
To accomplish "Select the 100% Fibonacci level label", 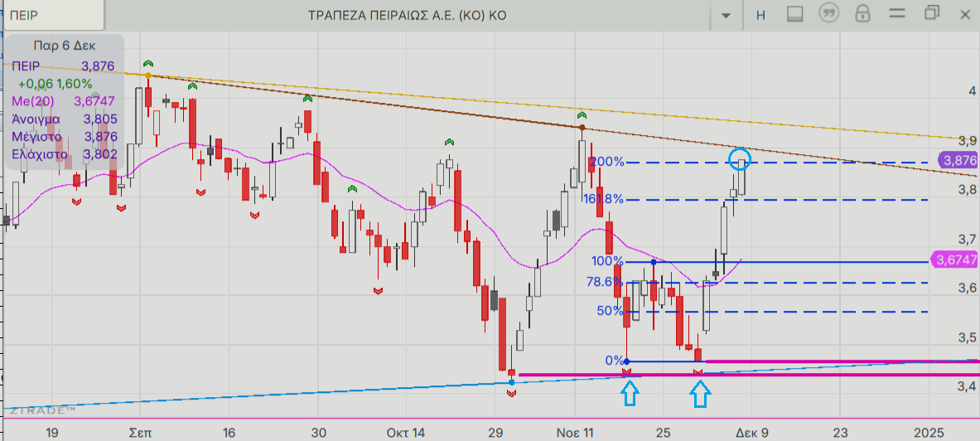I will [x=607, y=261].
